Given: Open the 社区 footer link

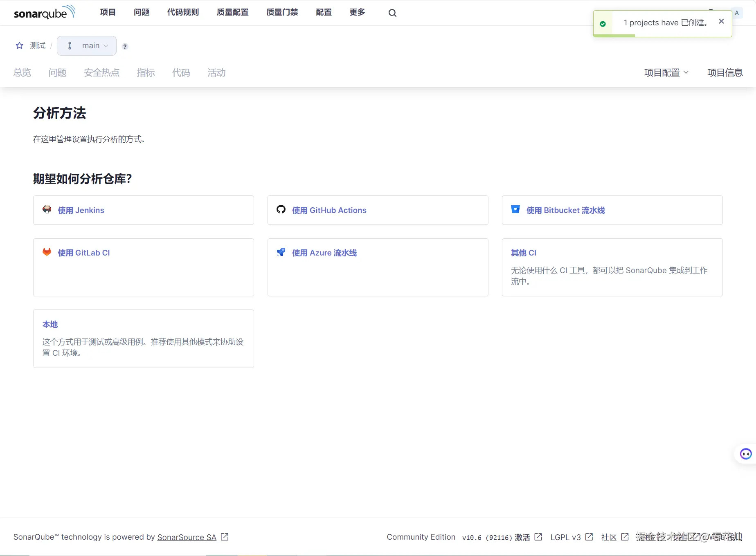Looking at the screenshot, I should (609, 537).
